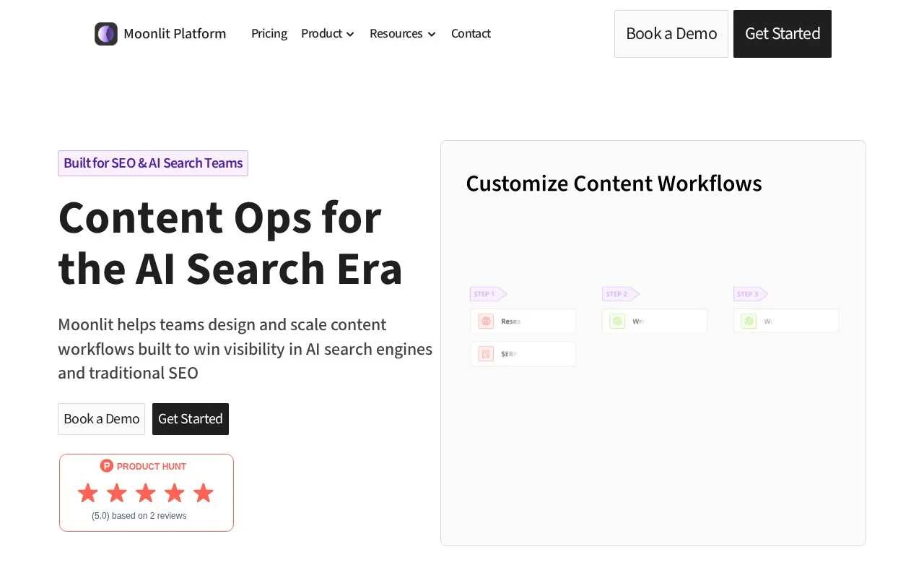
Task: Click Get Started in the top navigation
Action: pos(783,34)
